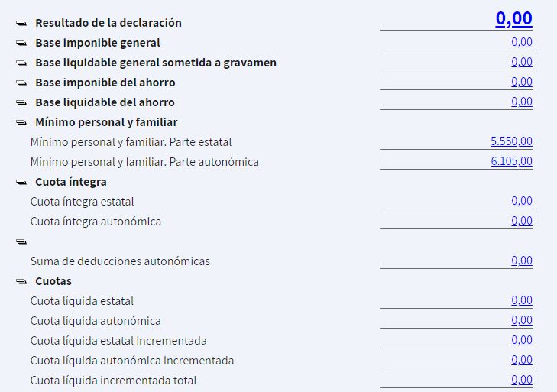Select the Cuota líquida estatal incrementada amount
The image size is (557, 392).
(522, 340)
